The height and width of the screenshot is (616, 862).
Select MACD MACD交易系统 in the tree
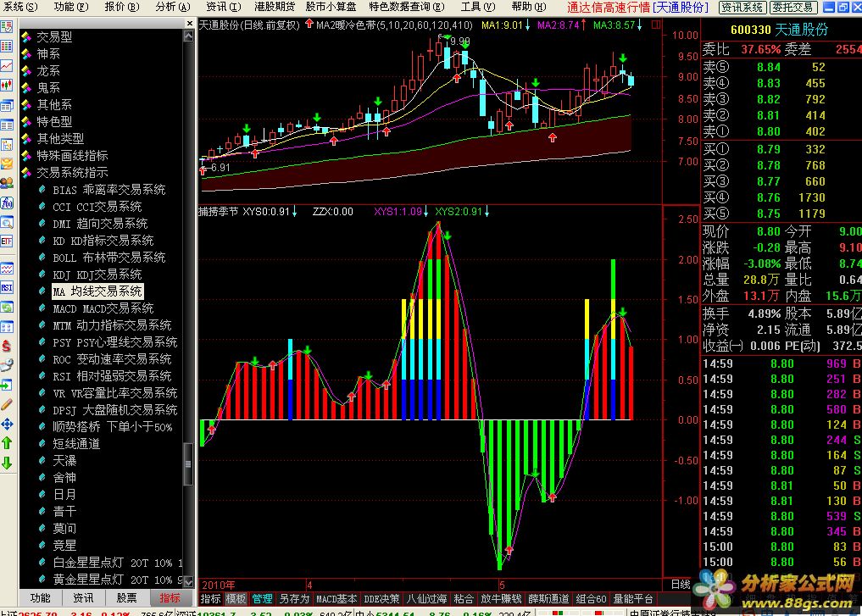pyautogui.click(x=103, y=308)
